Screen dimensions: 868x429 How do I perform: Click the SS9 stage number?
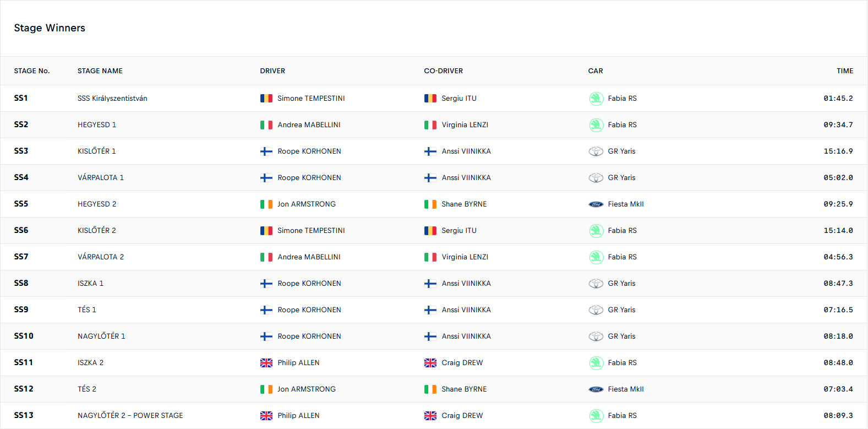pos(21,310)
